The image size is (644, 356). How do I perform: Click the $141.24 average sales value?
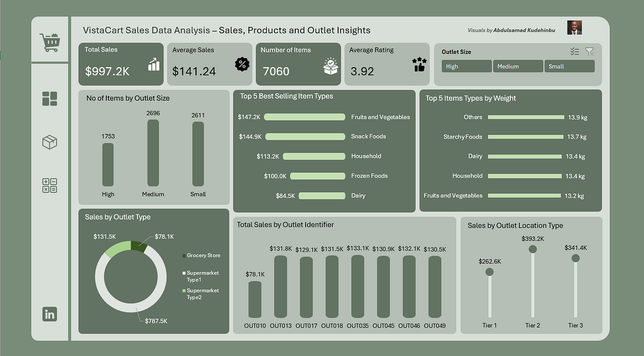194,71
